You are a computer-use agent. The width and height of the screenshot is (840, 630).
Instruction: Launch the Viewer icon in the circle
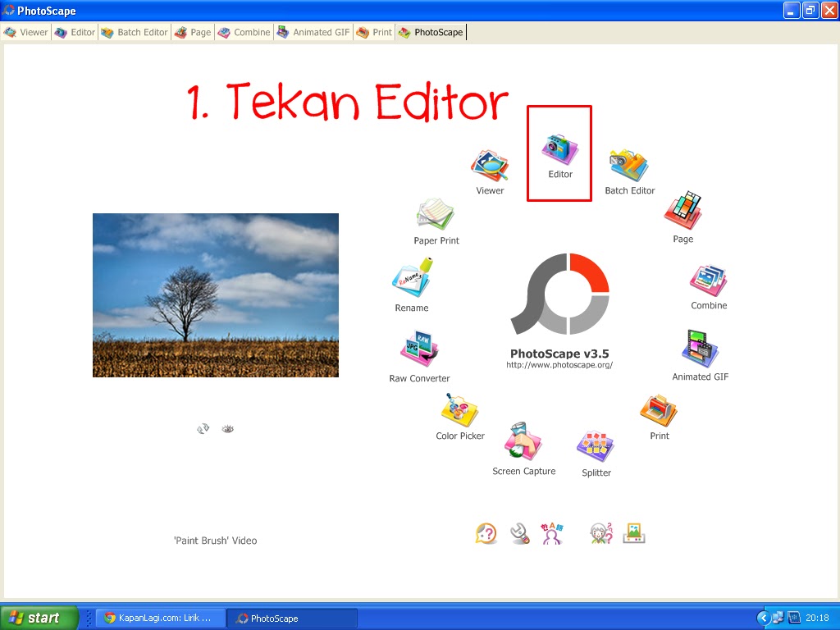tap(490, 166)
